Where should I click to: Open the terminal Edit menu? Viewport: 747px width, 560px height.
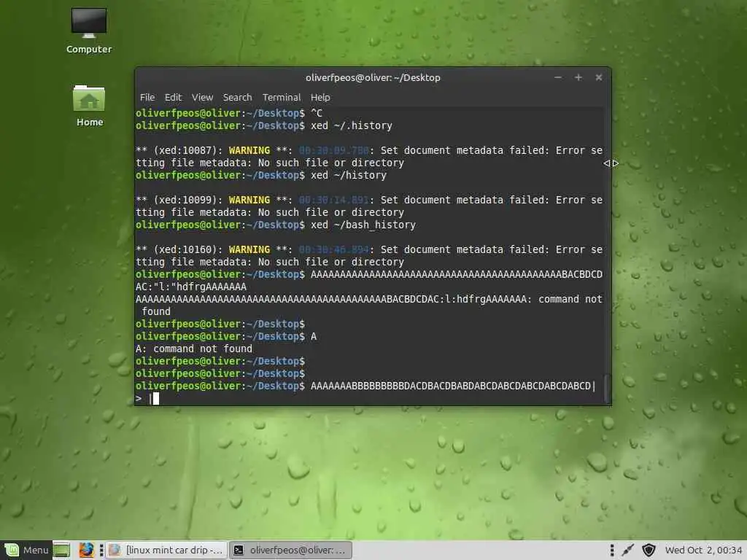click(x=173, y=97)
